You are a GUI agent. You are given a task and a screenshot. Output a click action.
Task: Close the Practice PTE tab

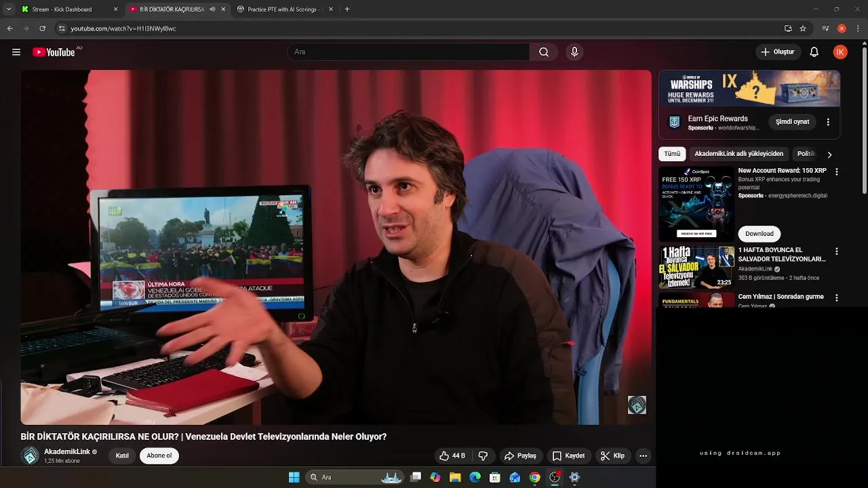331,9
